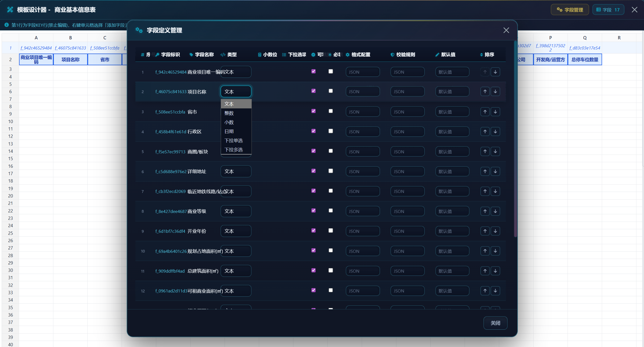Move 省市 row up arrow

(x=485, y=112)
